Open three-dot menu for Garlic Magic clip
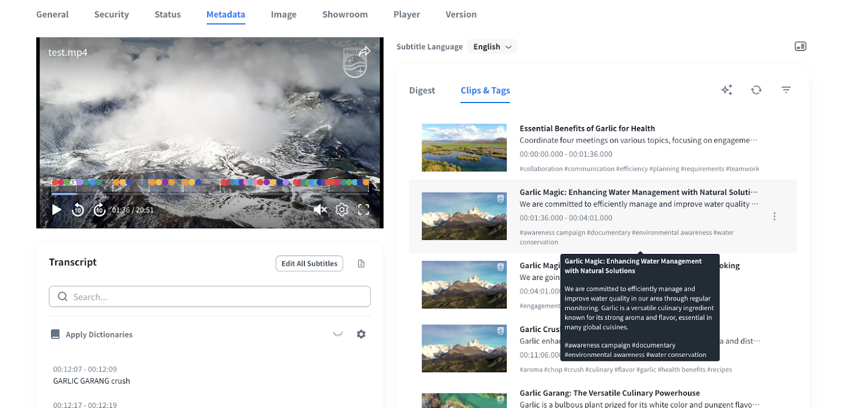The image size is (868, 408). coord(774,216)
